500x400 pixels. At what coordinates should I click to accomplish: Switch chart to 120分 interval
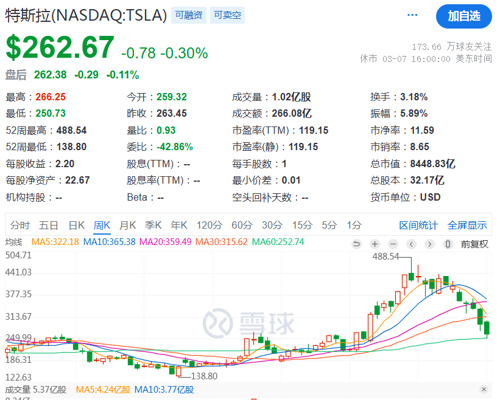[x=209, y=225]
